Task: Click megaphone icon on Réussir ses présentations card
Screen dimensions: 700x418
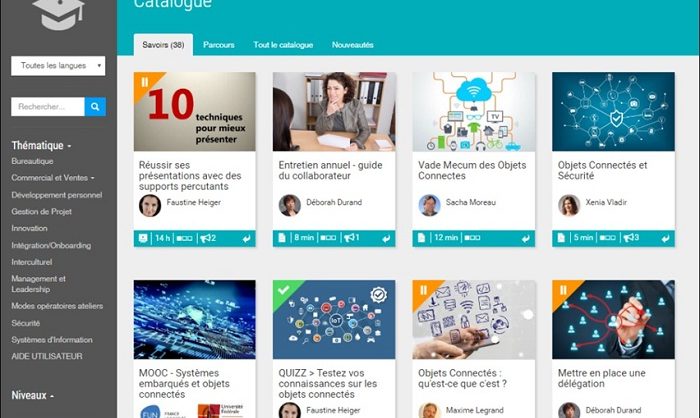Action: point(205,238)
